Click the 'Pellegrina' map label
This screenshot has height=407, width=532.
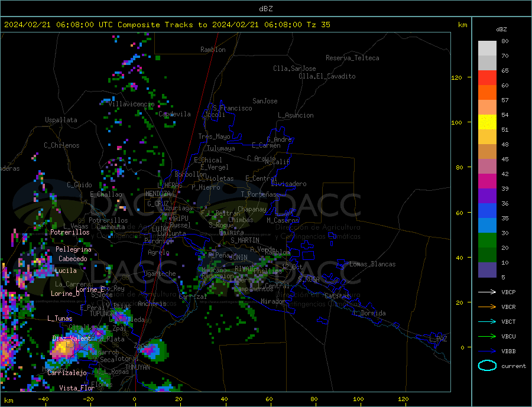pyautogui.click(x=73, y=250)
